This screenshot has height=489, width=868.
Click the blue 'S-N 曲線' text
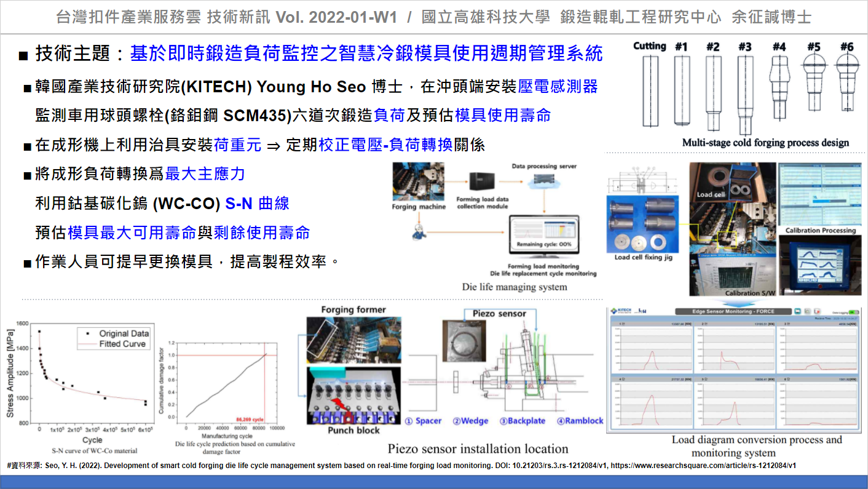(x=257, y=204)
